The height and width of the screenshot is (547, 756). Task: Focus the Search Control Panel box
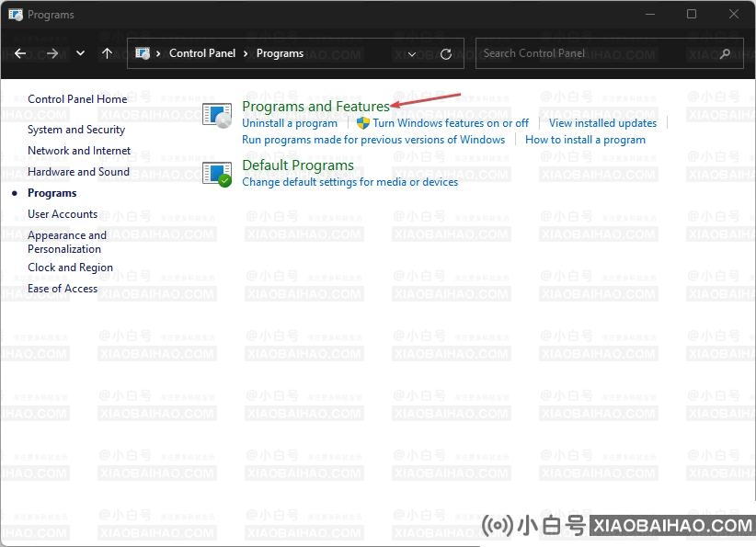609,53
